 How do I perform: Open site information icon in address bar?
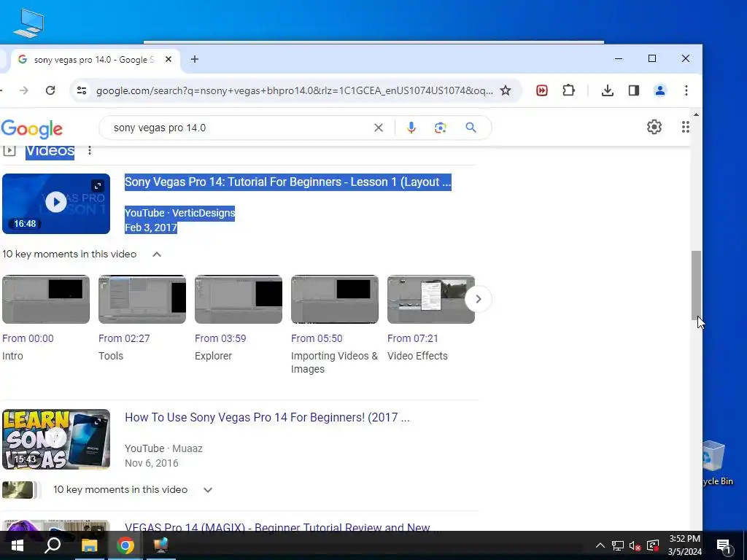pyautogui.click(x=82, y=90)
